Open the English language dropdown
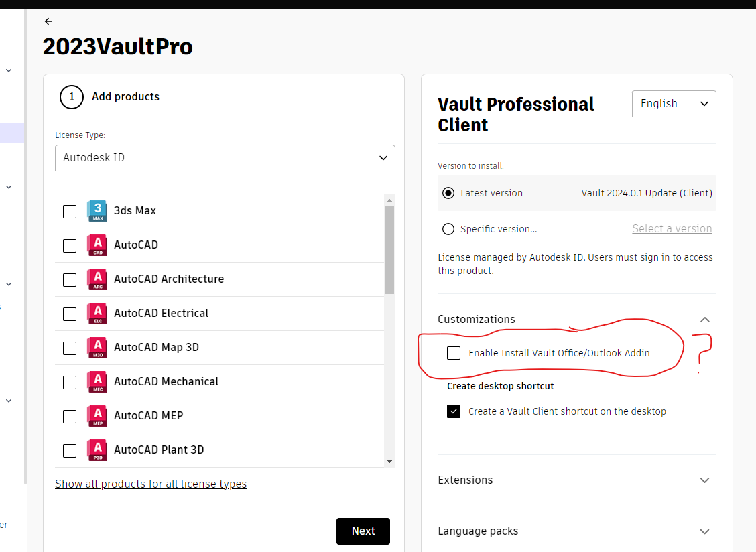Screen dimensions: 756x552 (x=674, y=103)
